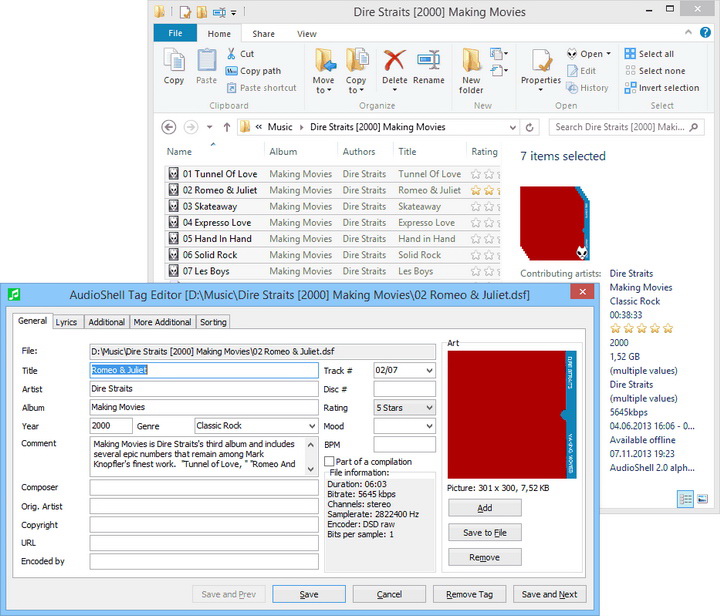Screen dimensions: 720x616
Task: Navigate up one folder level arrow
Action: [227, 127]
